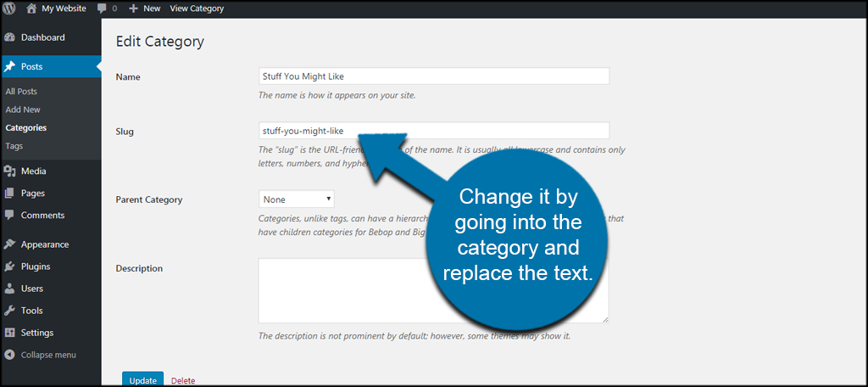
Task: Click the Update button
Action: coord(142,379)
